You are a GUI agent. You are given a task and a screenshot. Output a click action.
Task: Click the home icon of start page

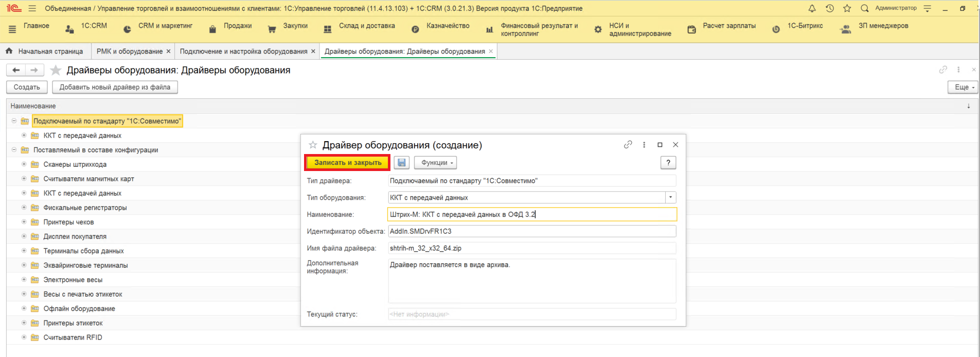pos(9,51)
